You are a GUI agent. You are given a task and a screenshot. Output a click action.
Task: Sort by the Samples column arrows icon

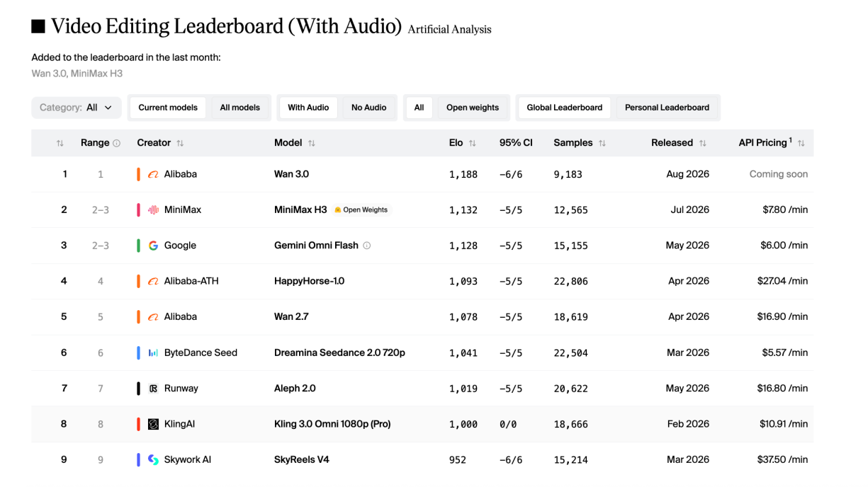click(x=602, y=143)
